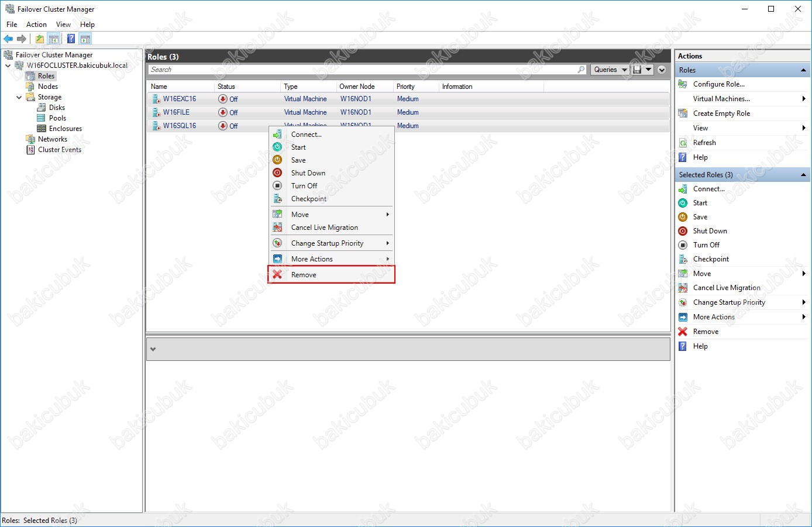Click the Start icon in context menu
This screenshot has height=527, width=812.
(278, 147)
